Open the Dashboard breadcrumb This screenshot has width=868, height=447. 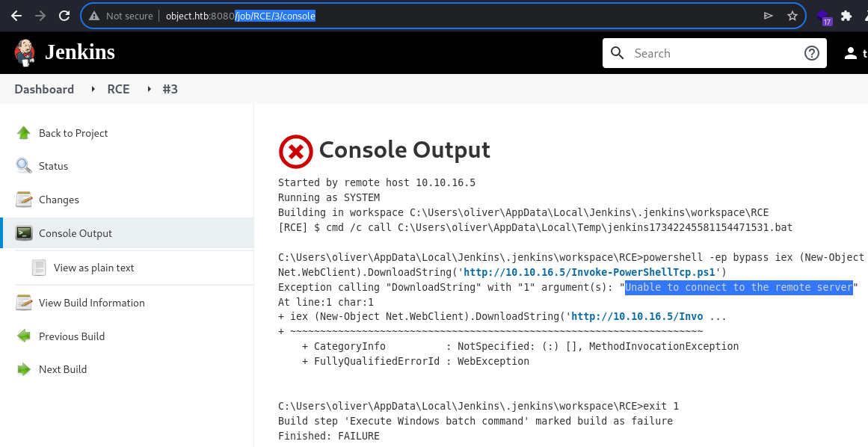coord(44,89)
